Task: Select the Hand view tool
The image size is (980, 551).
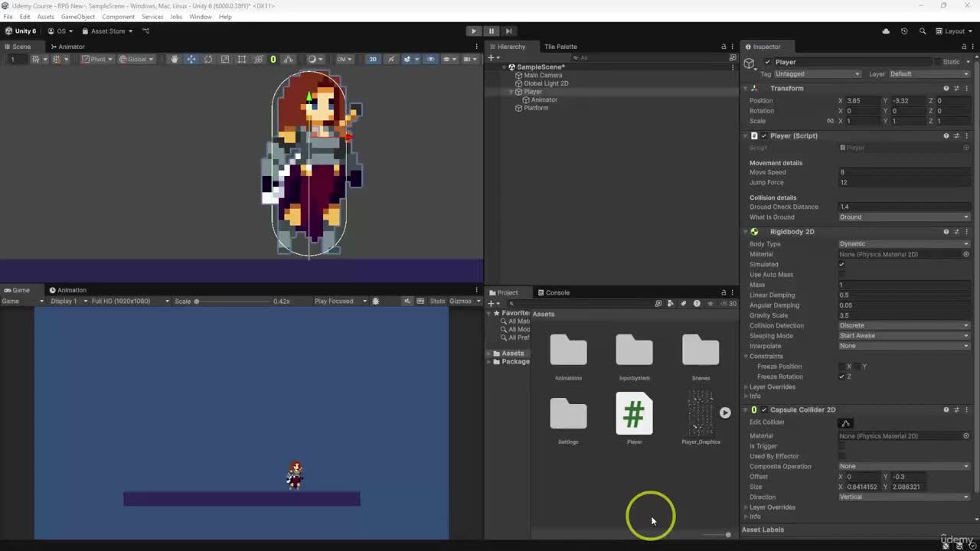Action: (175, 59)
